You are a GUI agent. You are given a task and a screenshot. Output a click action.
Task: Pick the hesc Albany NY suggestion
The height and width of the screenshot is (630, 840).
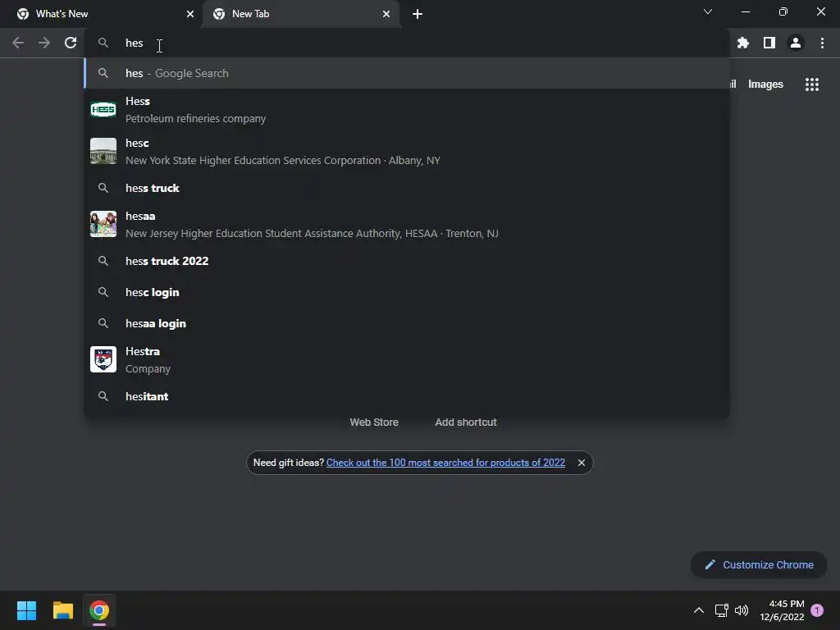pos(407,152)
